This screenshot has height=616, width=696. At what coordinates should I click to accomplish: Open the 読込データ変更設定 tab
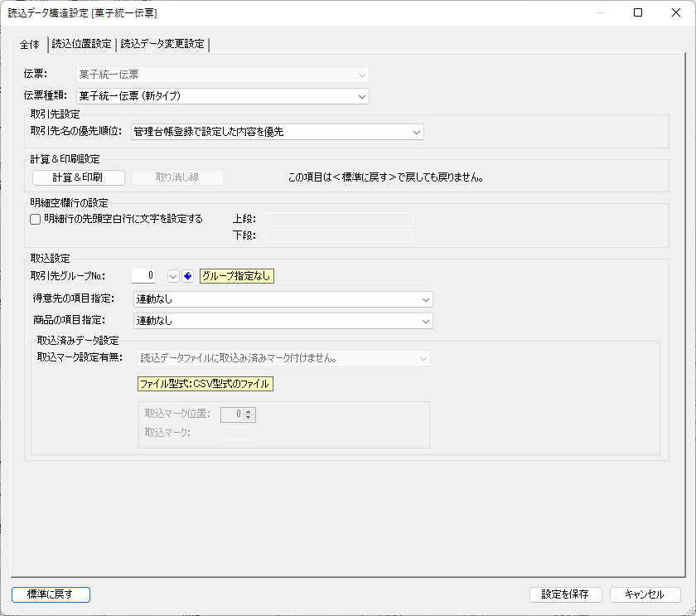pos(162,44)
